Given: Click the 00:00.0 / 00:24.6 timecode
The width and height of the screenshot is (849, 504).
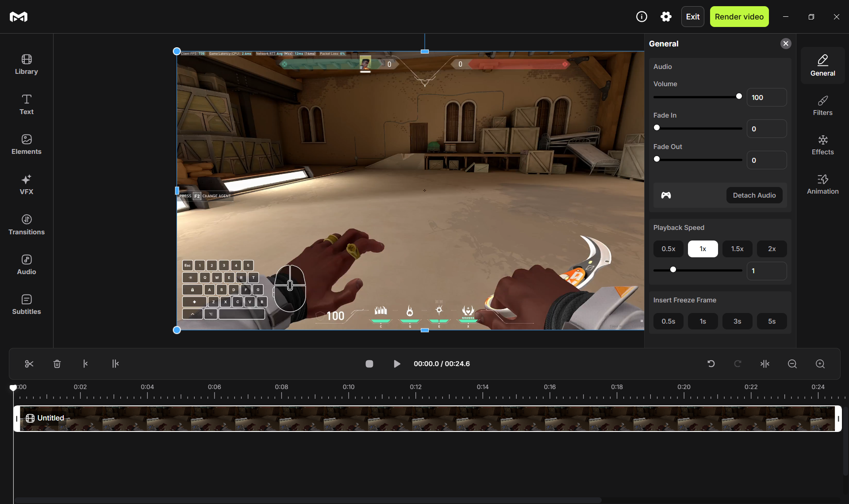Looking at the screenshot, I should tap(442, 364).
